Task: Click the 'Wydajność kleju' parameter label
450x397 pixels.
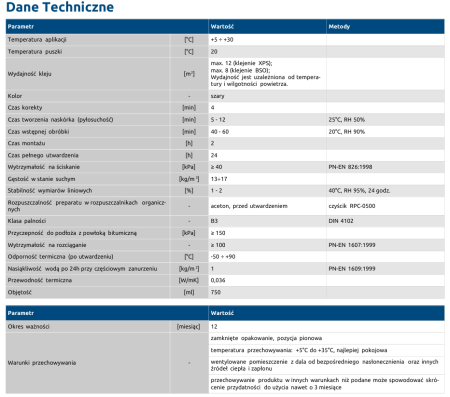Action: pyautogui.click(x=29, y=74)
